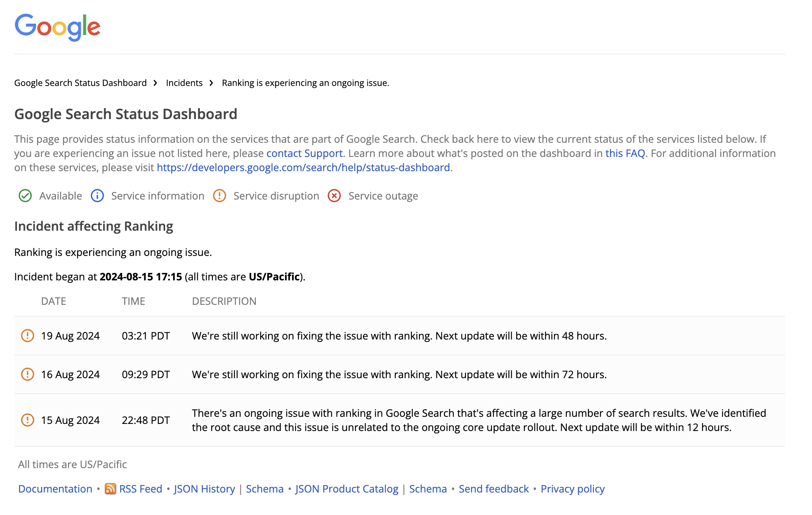Click the green Available status icon
Screen dimensions: 812x515
[25, 196]
